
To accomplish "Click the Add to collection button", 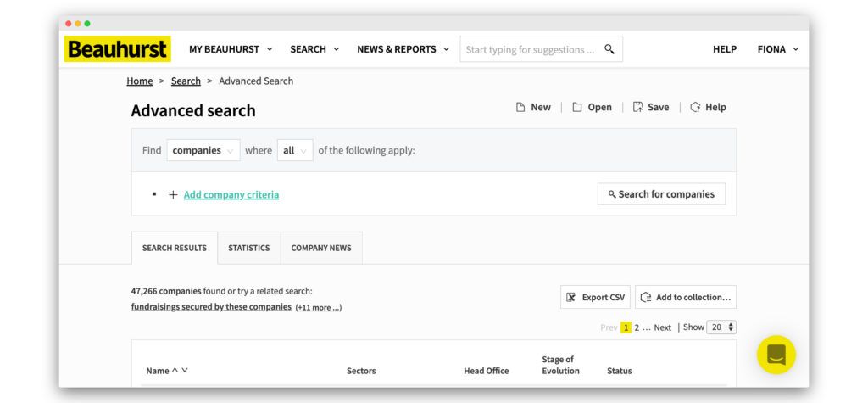I will click(x=685, y=297).
